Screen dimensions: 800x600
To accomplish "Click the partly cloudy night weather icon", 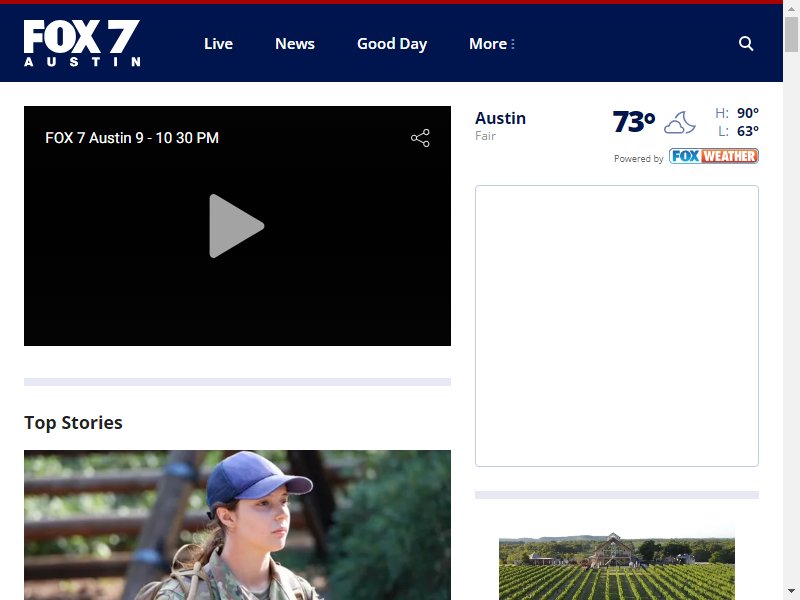I will 680,123.
